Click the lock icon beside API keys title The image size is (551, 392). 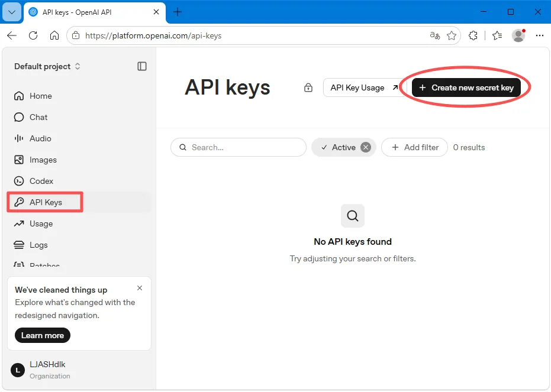tap(308, 88)
